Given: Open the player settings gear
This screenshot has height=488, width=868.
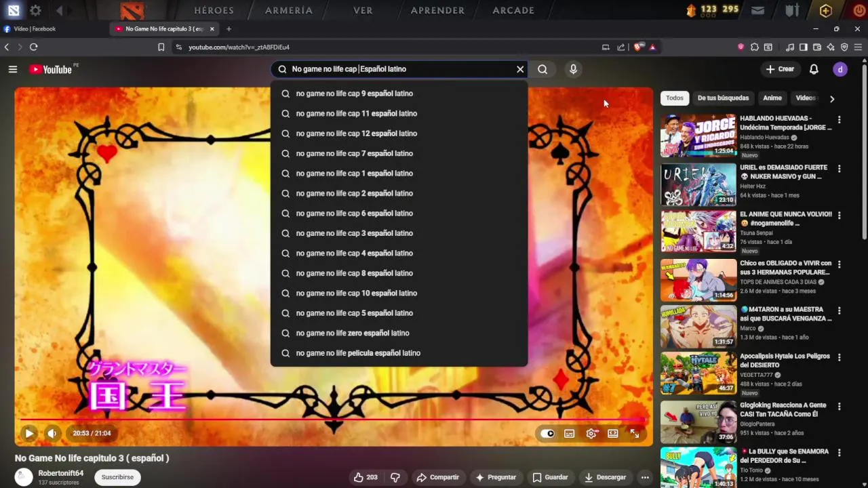Looking at the screenshot, I should coord(591,434).
